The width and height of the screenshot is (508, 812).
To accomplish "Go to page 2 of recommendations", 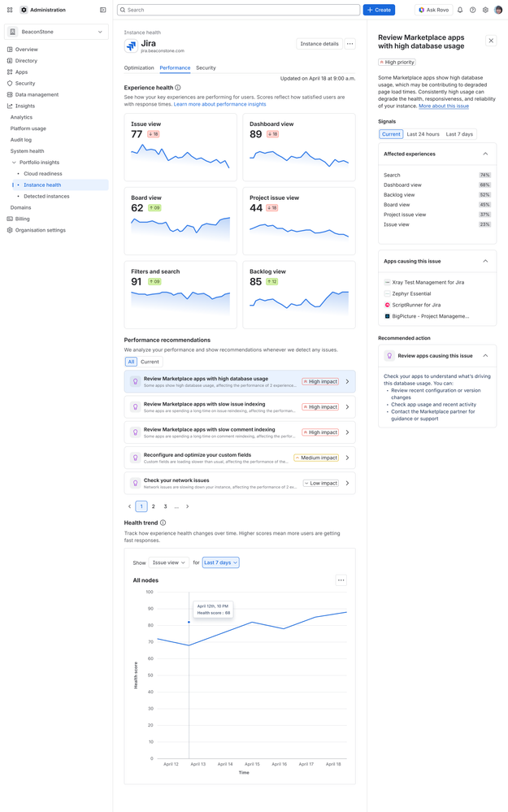I will pos(152,506).
